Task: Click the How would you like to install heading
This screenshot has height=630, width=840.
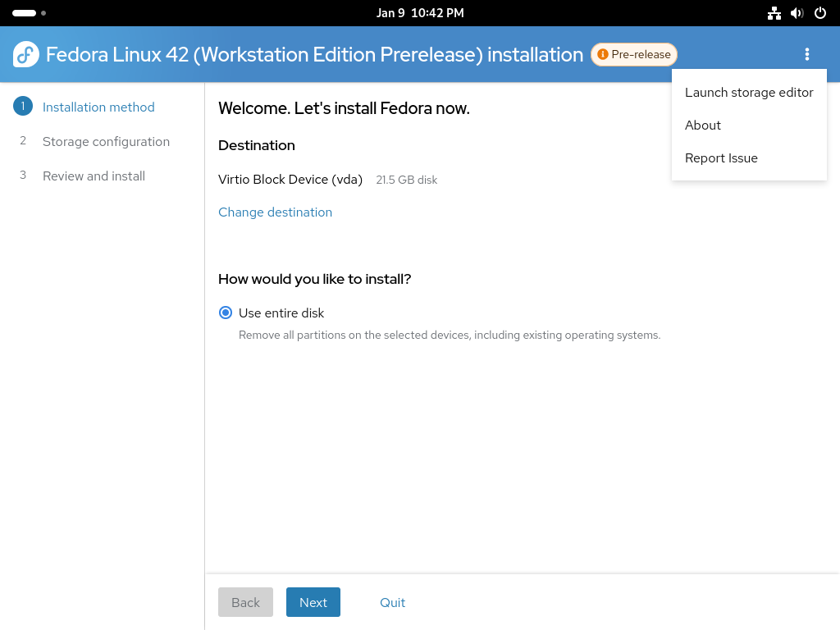Action: [x=314, y=279]
